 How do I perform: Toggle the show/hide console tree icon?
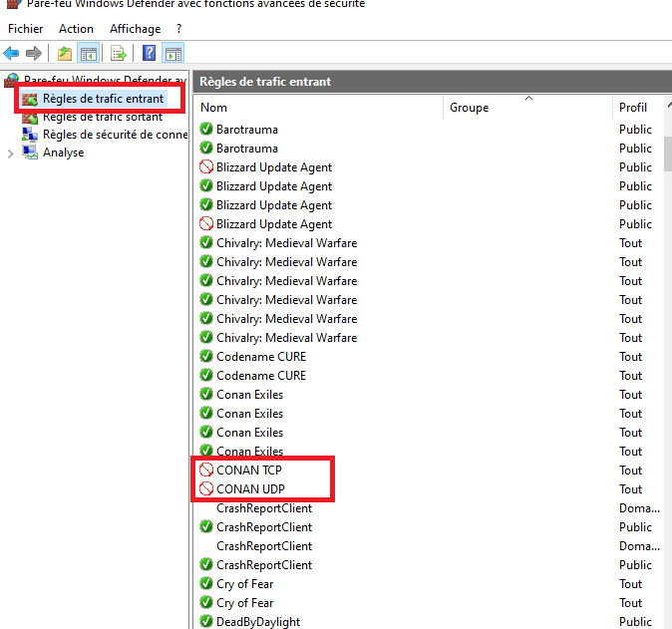pyautogui.click(x=89, y=54)
